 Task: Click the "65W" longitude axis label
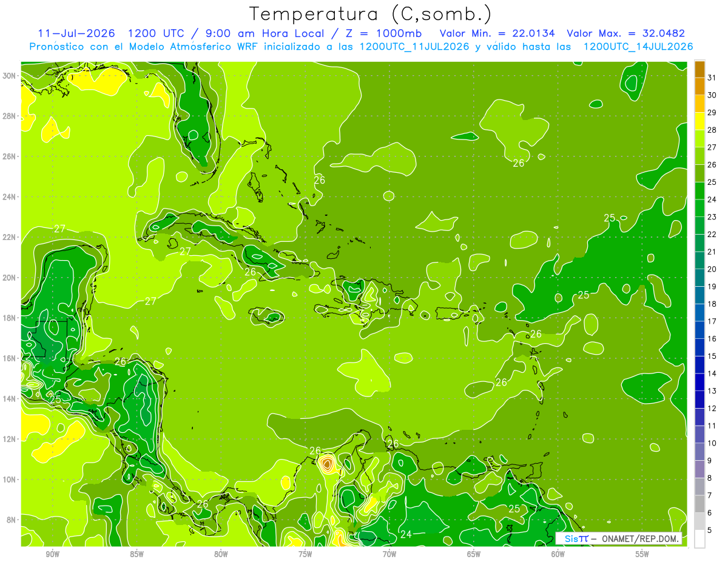pyautogui.click(x=474, y=554)
